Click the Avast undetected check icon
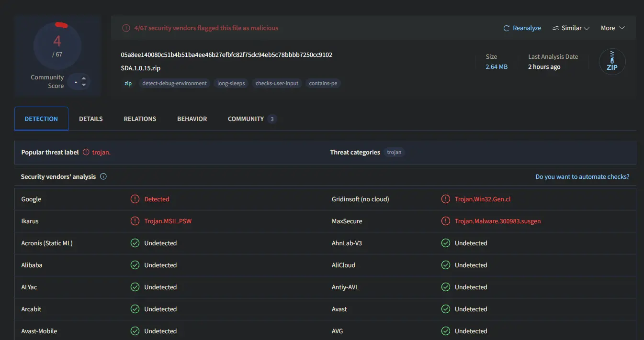This screenshot has width=644, height=340. (x=446, y=309)
